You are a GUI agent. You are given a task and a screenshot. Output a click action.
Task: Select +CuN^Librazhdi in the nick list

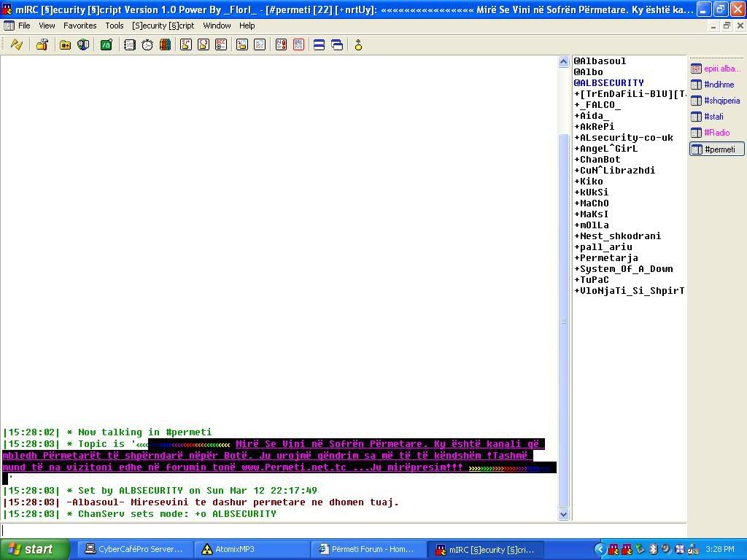614,171
